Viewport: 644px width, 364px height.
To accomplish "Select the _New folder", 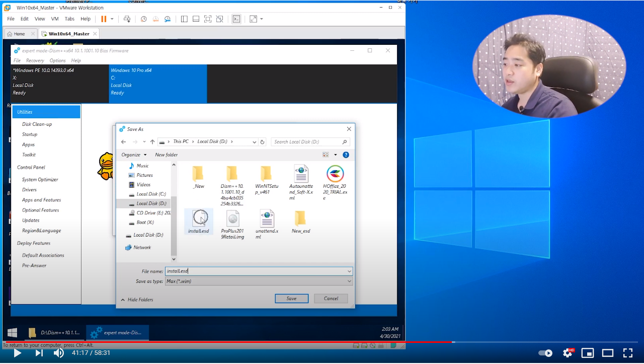I will coord(198,177).
